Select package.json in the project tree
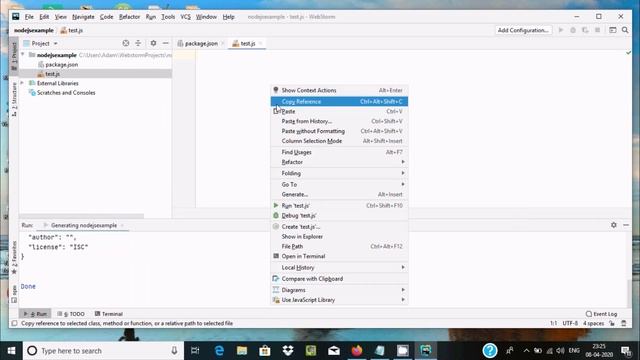The width and height of the screenshot is (640, 360). pyautogui.click(x=62, y=64)
